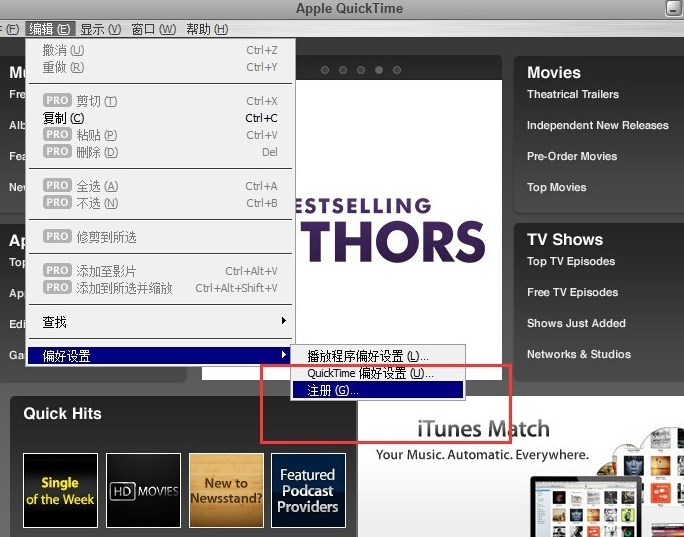Open Featured Podcast Providers tile
This screenshot has width=684, height=537.
click(x=308, y=491)
